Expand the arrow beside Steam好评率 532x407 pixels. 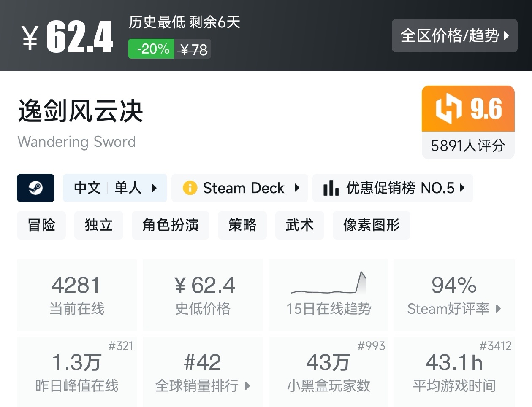pos(498,309)
